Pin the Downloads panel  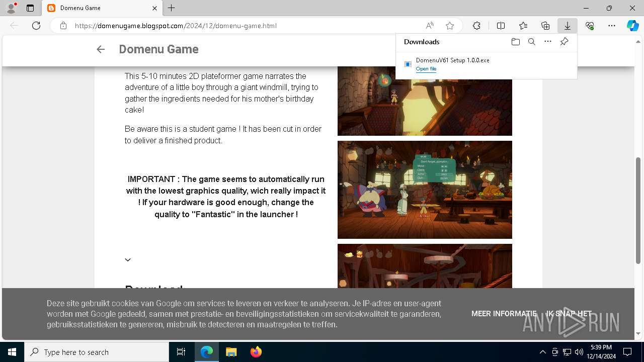[x=564, y=42]
